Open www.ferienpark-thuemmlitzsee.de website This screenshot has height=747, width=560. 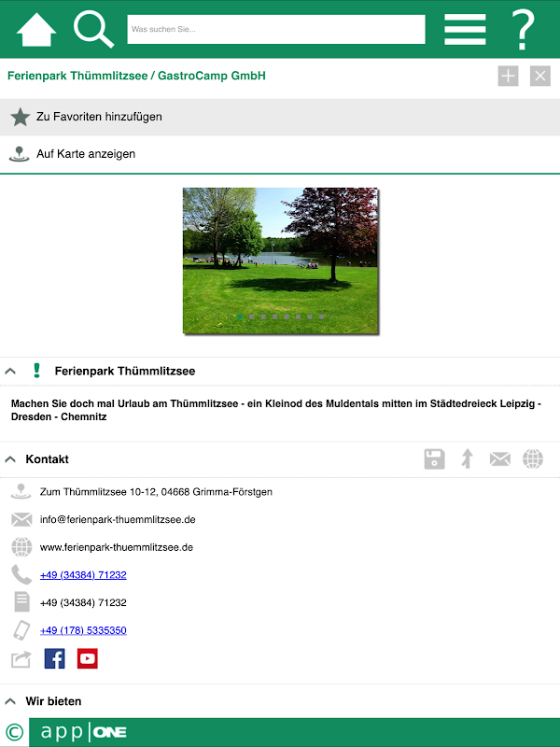(117, 547)
